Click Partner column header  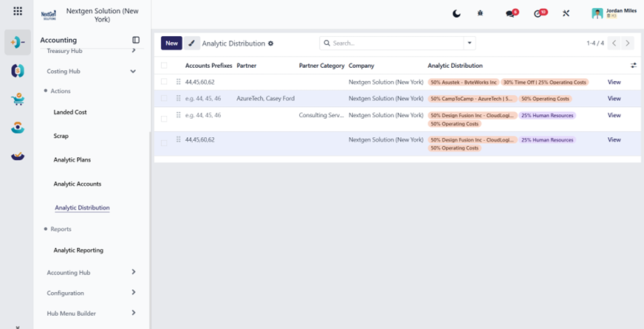tap(247, 66)
